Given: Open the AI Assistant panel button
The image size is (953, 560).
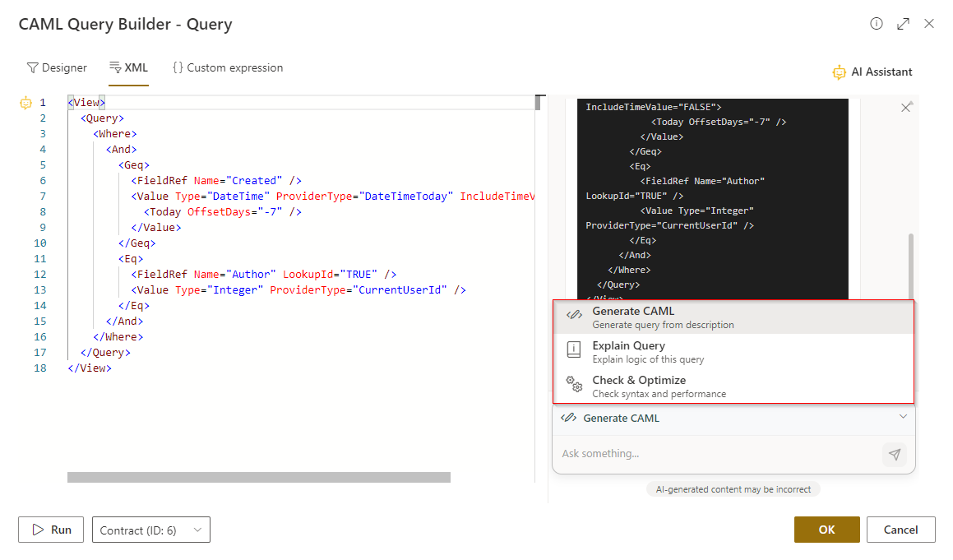Looking at the screenshot, I should tap(872, 72).
